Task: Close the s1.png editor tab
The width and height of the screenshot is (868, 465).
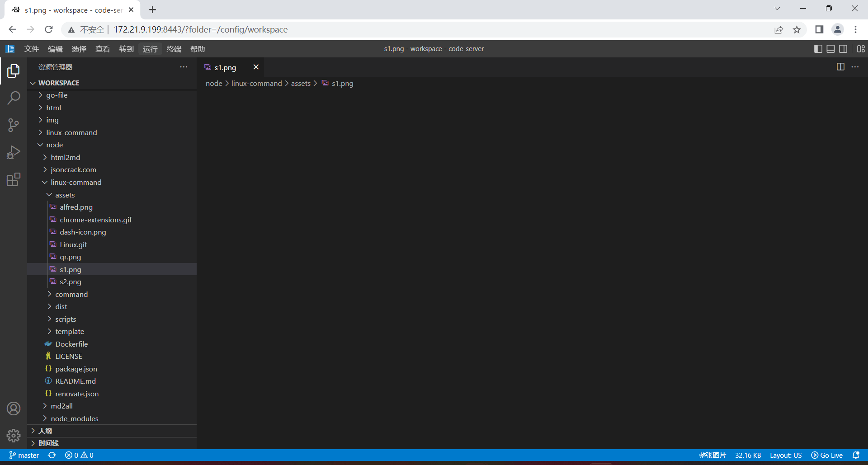Action: click(256, 67)
